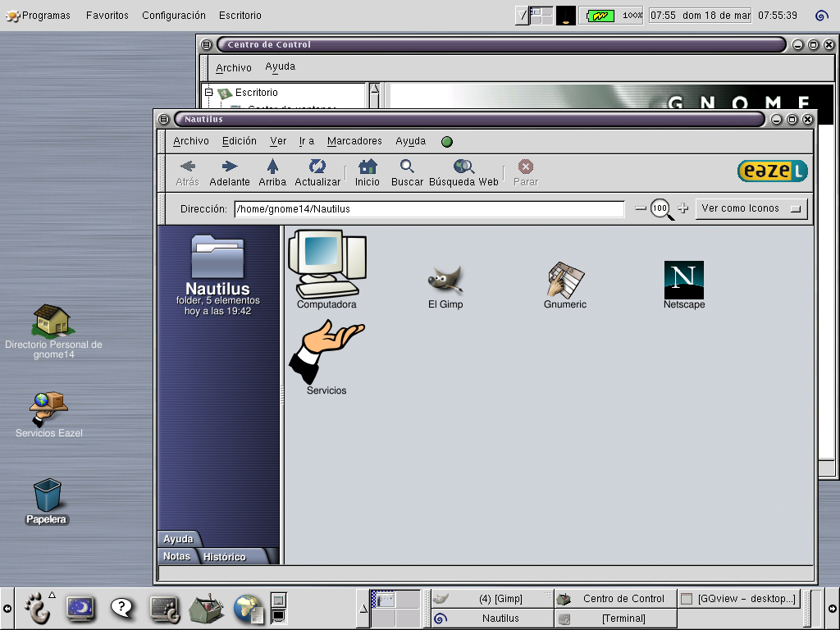Launch Búsqueda Web from toolbar
Viewport: 840px width, 630px height.
(463, 172)
